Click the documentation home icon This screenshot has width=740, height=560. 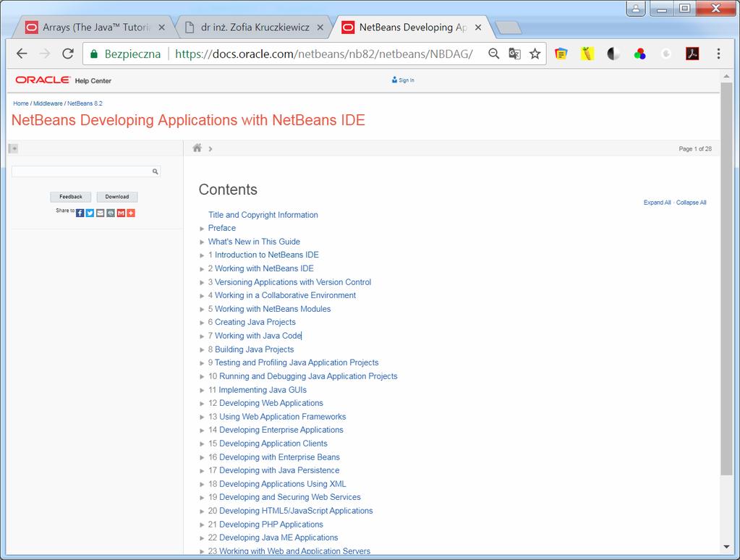pyautogui.click(x=197, y=148)
